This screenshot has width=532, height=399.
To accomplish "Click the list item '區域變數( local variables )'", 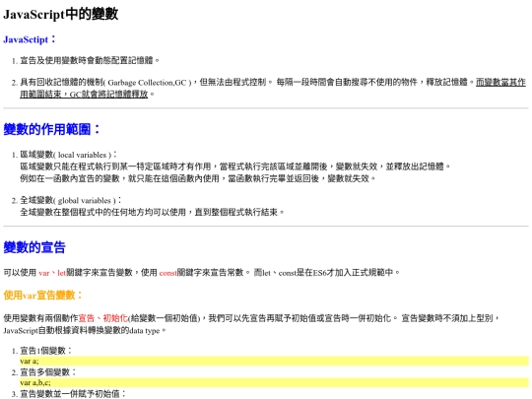I will (x=65, y=155).
